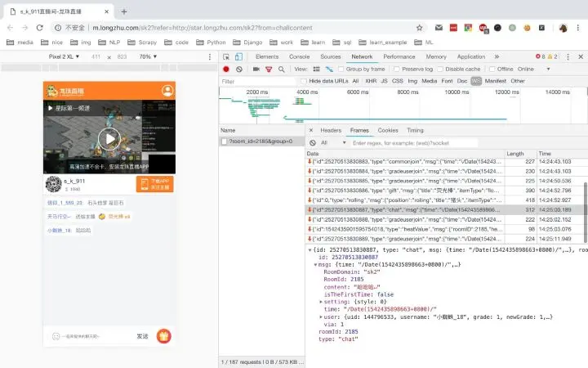Open network search magnifier icon

click(x=281, y=69)
